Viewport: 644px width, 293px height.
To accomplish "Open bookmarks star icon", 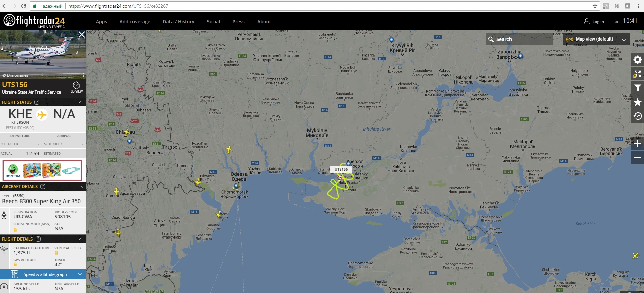I will (x=637, y=102).
